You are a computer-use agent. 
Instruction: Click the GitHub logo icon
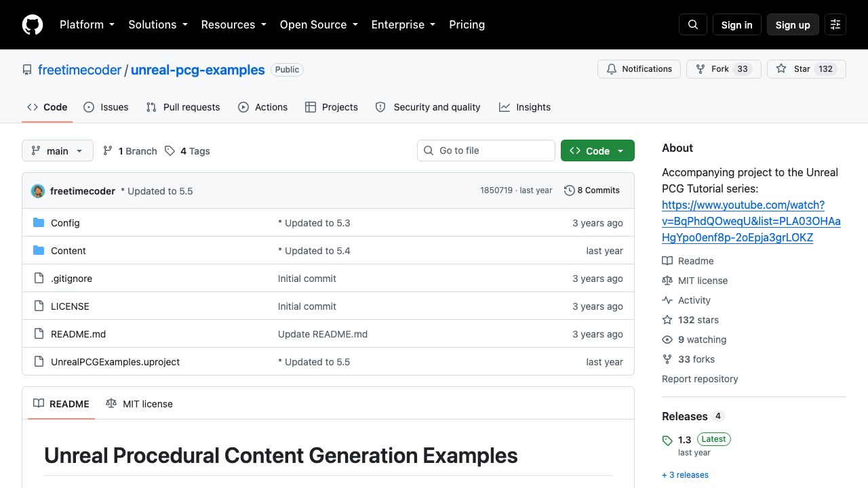33,24
